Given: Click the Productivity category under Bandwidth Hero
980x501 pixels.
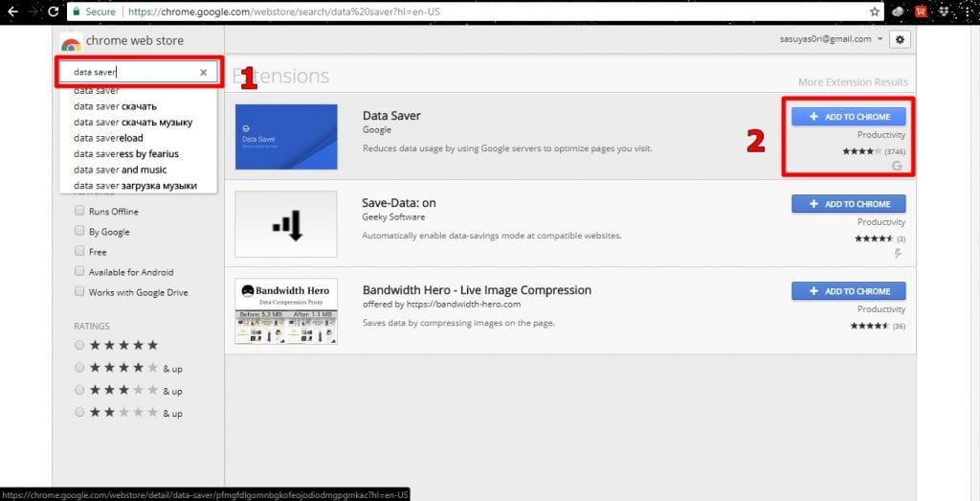Looking at the screenshot, I should 881,309.
